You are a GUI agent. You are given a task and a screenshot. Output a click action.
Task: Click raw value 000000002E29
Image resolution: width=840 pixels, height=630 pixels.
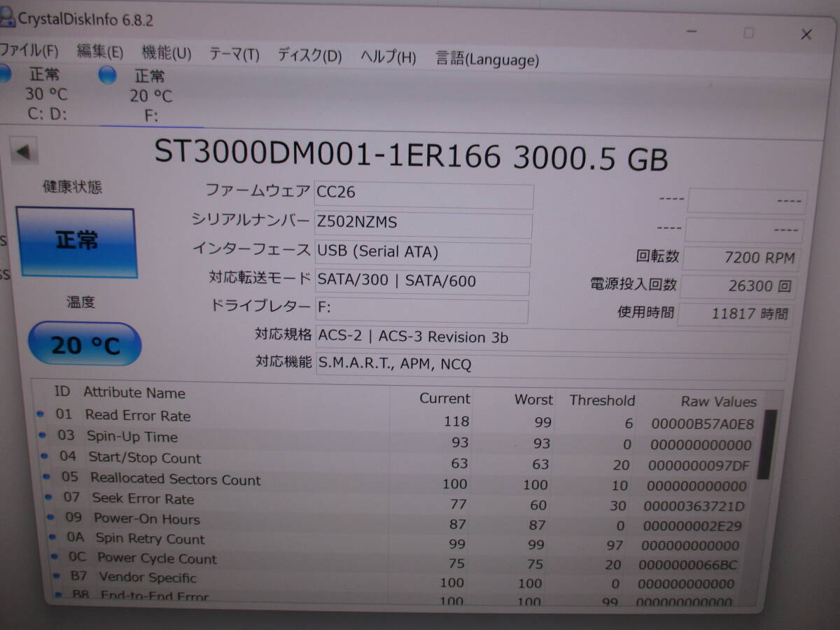(x=692, y=526)
